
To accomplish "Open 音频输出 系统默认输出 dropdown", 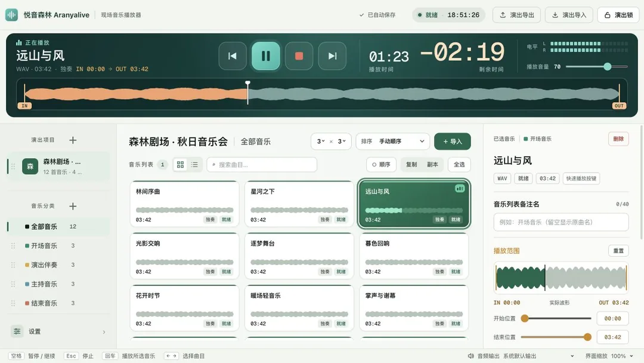I will coord(538,356).
